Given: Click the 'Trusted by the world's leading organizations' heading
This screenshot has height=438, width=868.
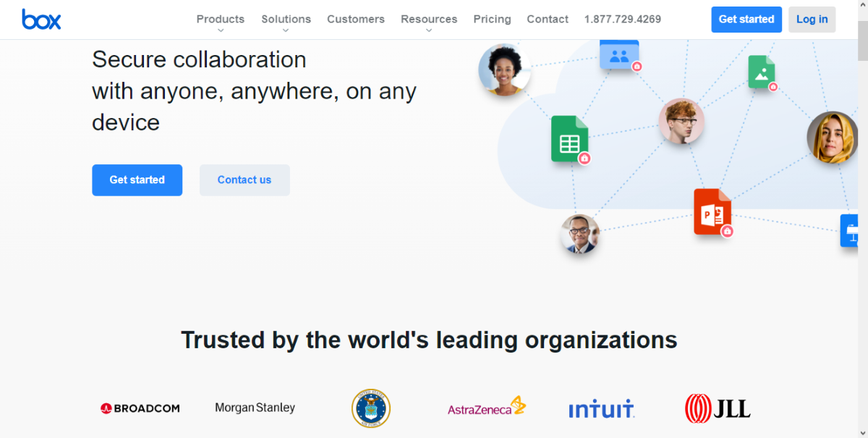Looking at the screenshot, I should [429, 340].
